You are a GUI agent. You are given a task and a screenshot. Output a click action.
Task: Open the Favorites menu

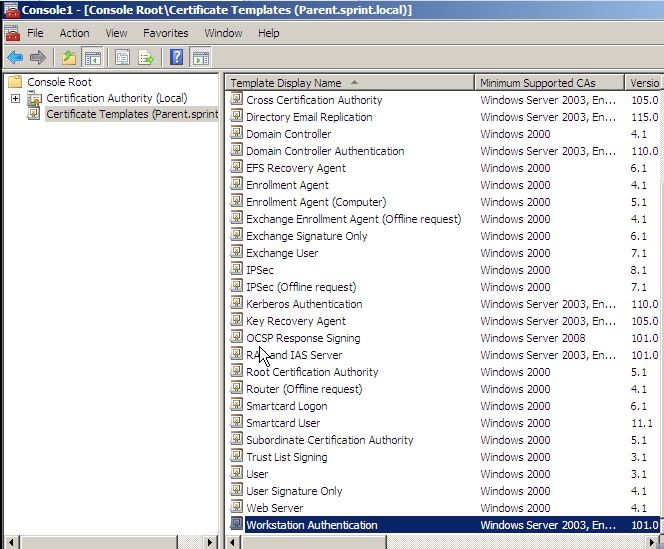click(166, 33)
